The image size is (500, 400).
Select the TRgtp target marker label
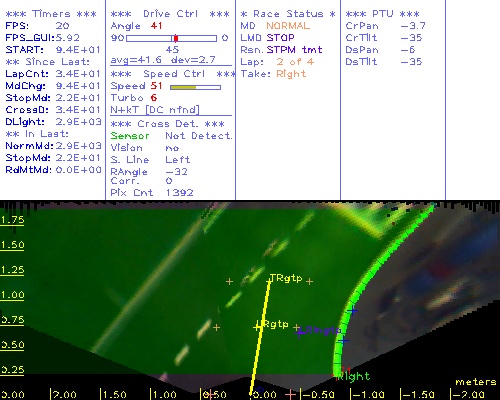point(286,278)
